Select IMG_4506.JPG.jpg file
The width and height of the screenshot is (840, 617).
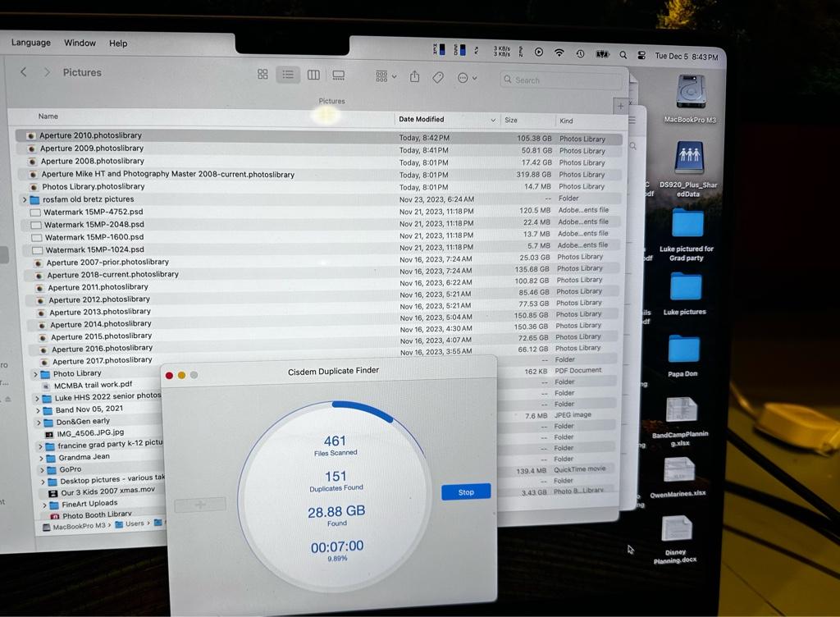tap(90, 432)
